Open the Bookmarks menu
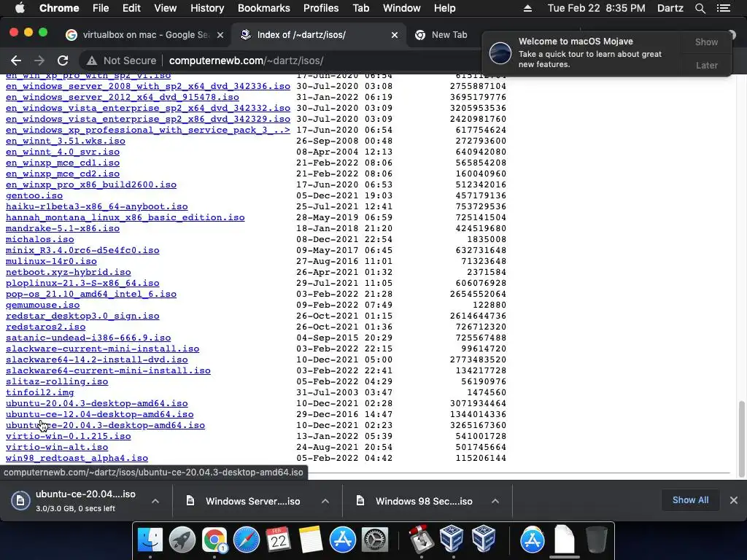The width and height of the screenshot is (747, 560). (264, 8)
